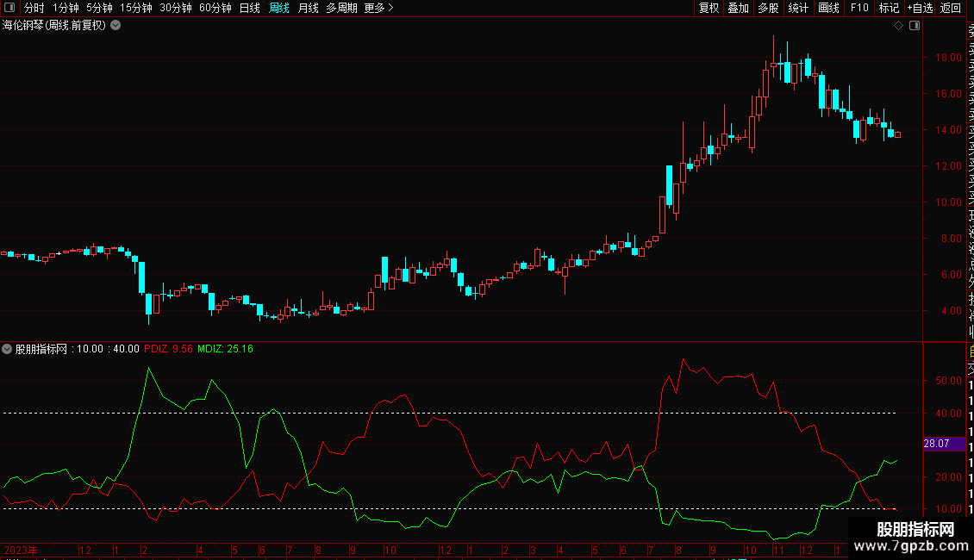Switch to 日线 daily chart

pyautogui.click(x=250, y=8)
